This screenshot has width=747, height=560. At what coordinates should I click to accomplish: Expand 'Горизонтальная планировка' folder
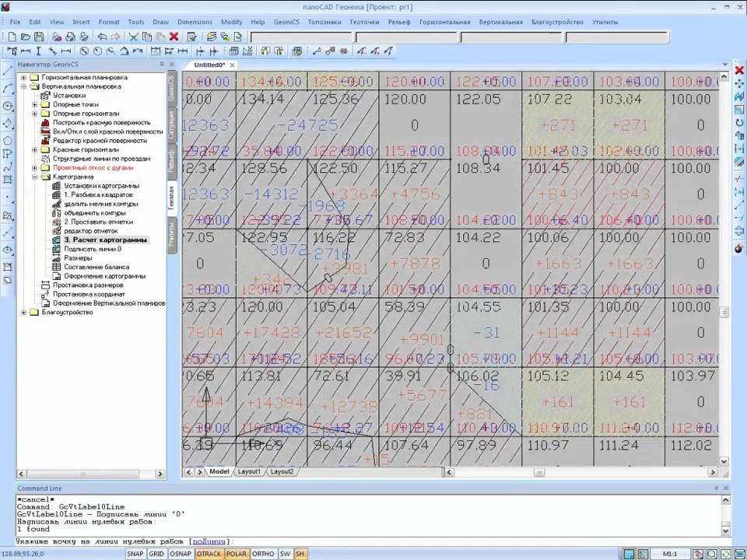pyautogui.click(x=23, y=77)
